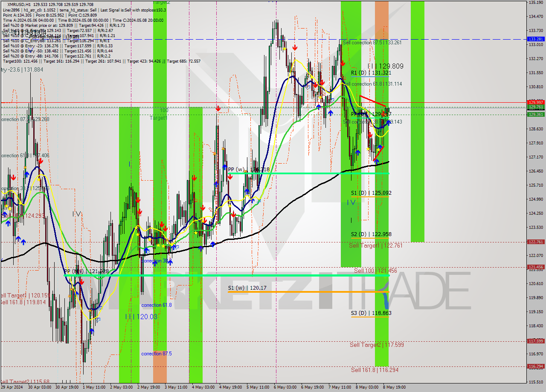Click the '7 May 11:00' time axis label
This screenshot has width=546, height=392.
(340, 387)
